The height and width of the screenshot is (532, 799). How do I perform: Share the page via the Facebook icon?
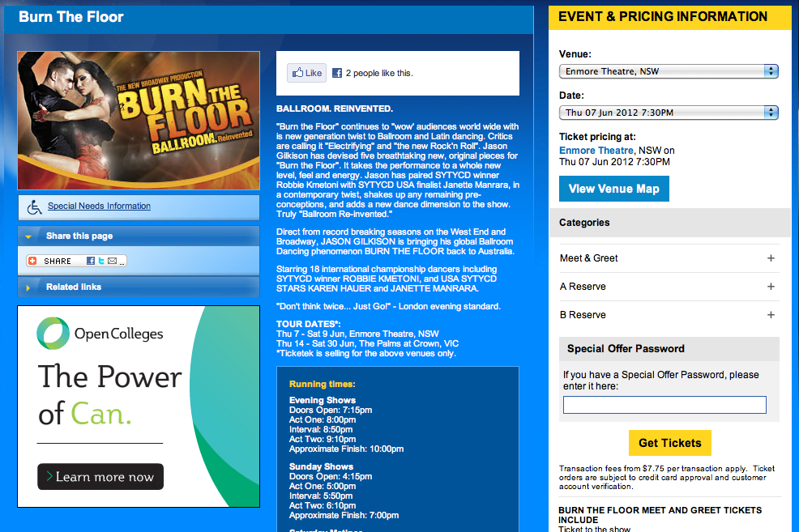tap(91, 262)
